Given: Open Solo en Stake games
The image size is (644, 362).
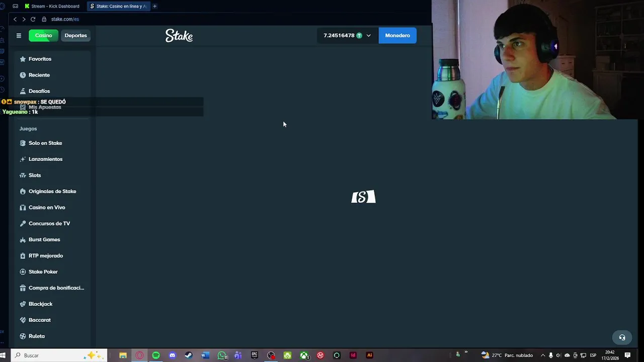Looking at the screenshot, I should [x=45, y=143].
